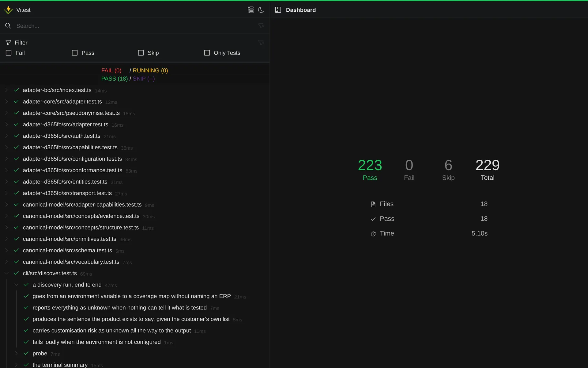Open test 'carries customisation risk as unknown'
Viewport: 588px width, 368px height.
112,331
